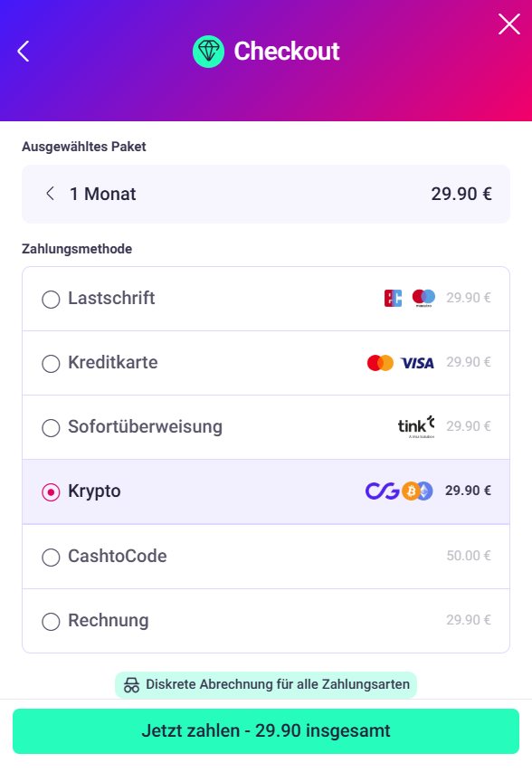This screenshot has height=782, width=532.
Task: Click the girocard EC logo
Action: click(393, 298)
